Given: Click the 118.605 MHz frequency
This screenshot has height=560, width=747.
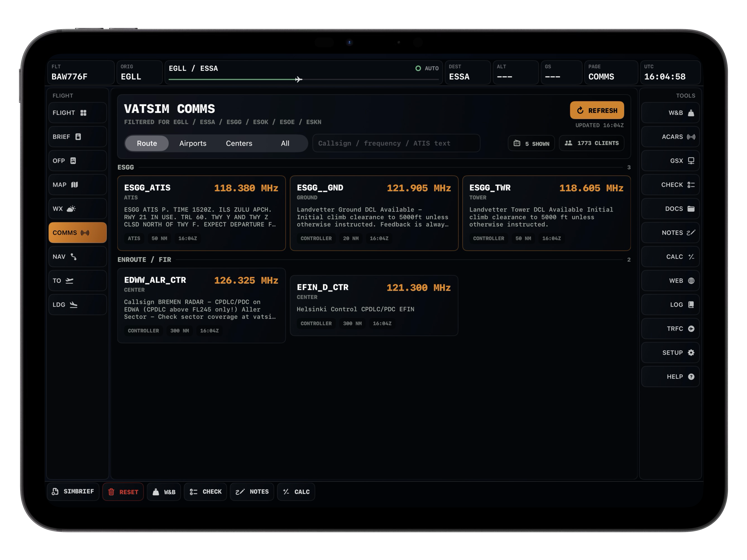Looking at the screenshot, I should (591, 188).
